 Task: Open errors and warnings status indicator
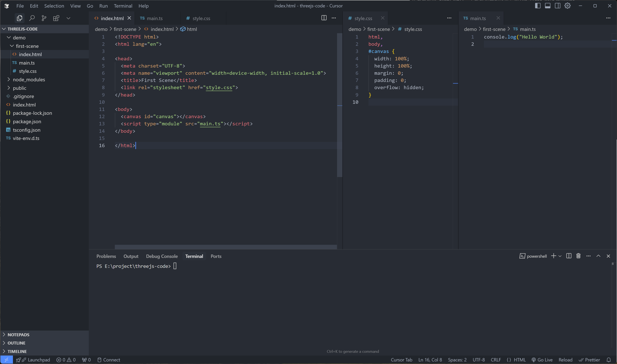coord(66,360)
